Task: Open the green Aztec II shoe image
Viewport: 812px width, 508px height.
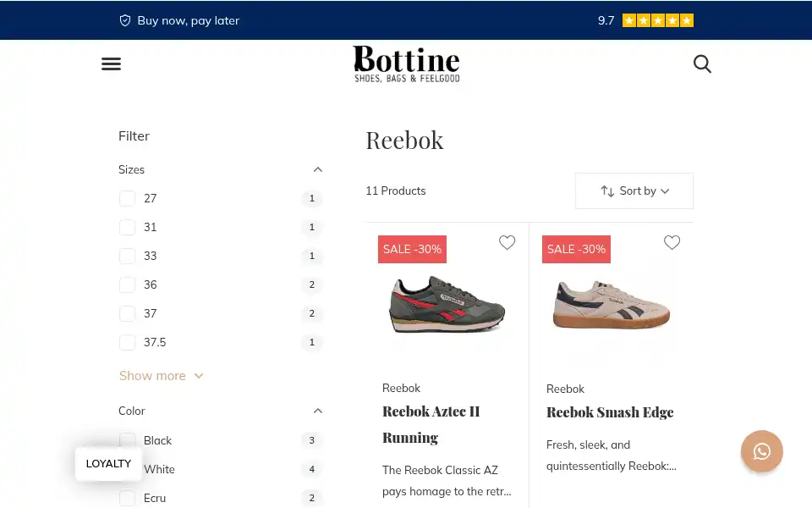Action: [x=447, y=305]
